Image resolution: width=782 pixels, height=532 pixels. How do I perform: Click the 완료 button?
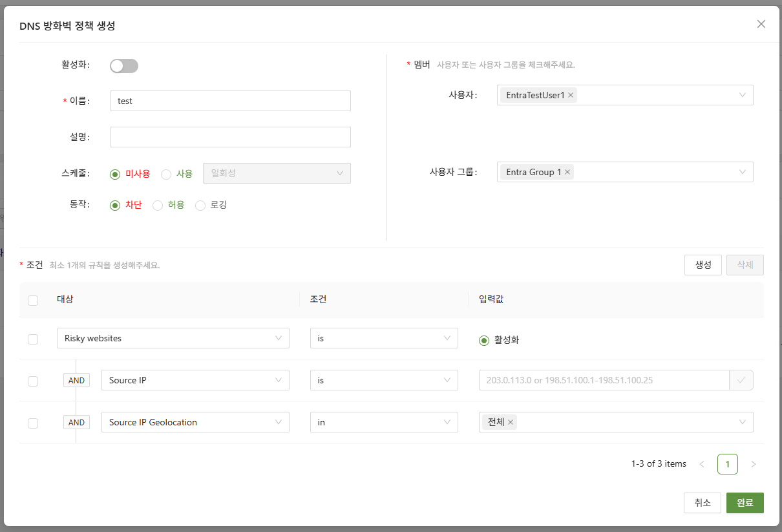pyautogui.click(x=745, y=503)
